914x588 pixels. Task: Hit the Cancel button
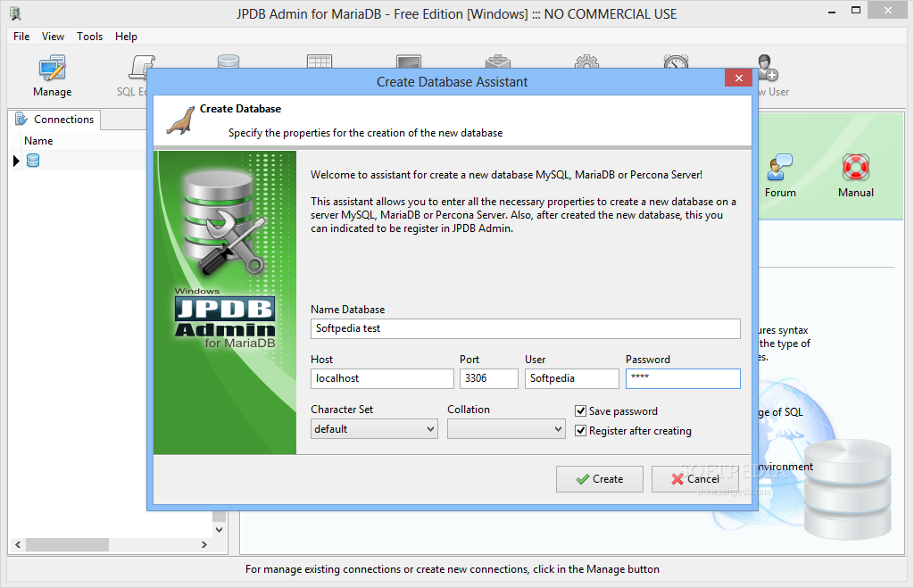[x=694, y=479]
